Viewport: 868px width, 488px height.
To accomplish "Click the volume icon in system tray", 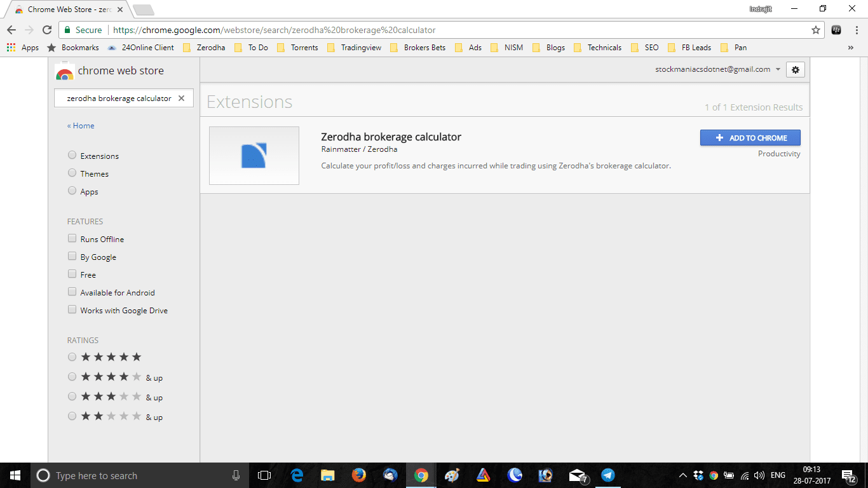I will pyautogui.click(x=759, y=475).
